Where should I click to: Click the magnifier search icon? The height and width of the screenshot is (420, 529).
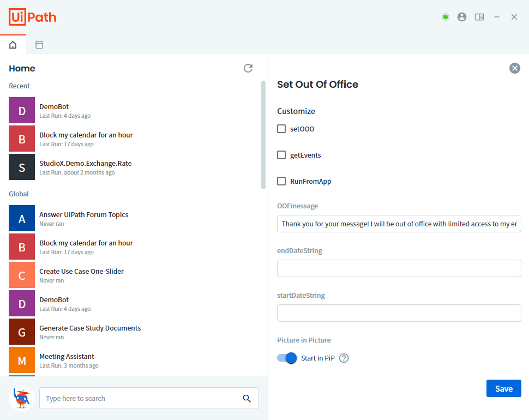247,398
